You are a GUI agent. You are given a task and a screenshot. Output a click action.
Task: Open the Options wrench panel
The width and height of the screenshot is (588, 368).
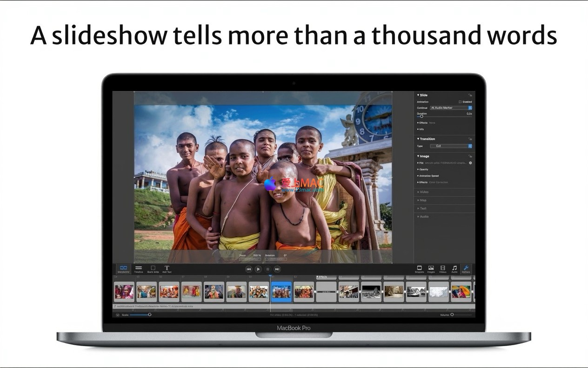click(x=466, y=269)
